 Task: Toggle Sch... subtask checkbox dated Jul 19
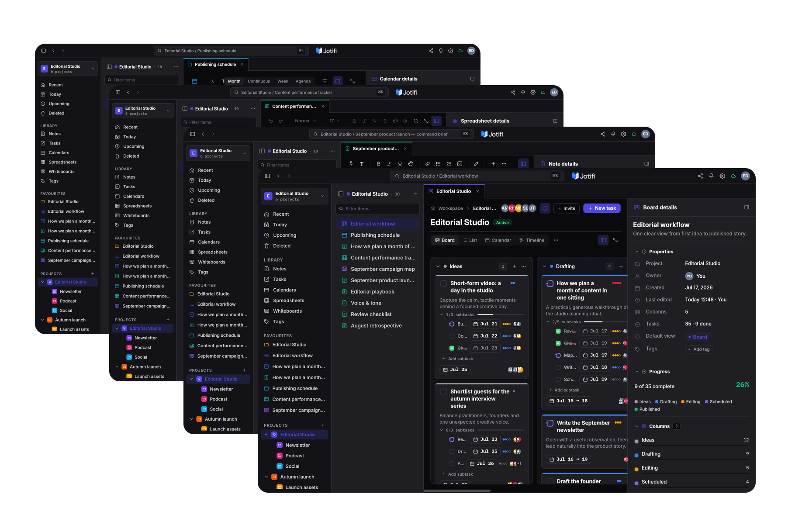point(558,380)
